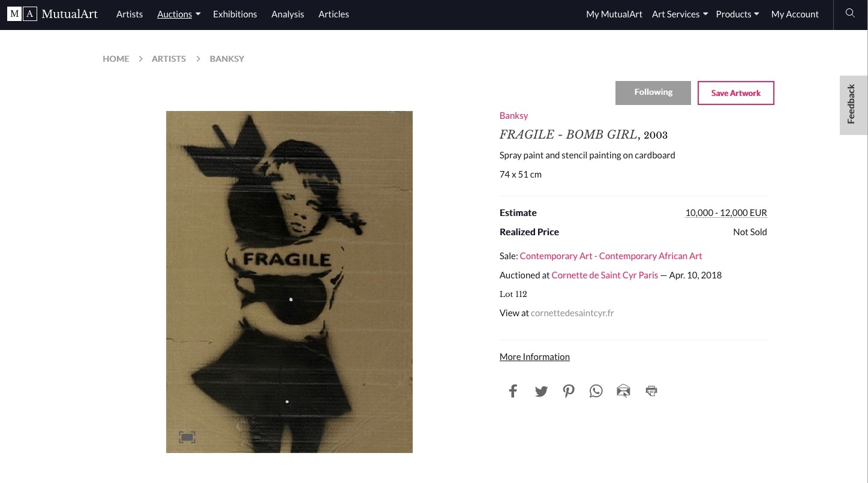Screen dimensions: 868x483
Task: Email this artwork using envelope icon
Action: 623,391
